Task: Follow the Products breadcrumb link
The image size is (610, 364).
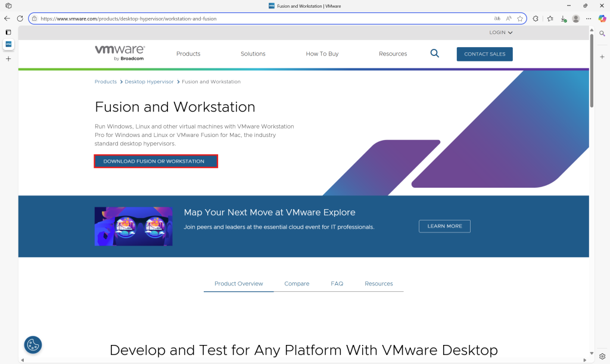Action: 105,82
